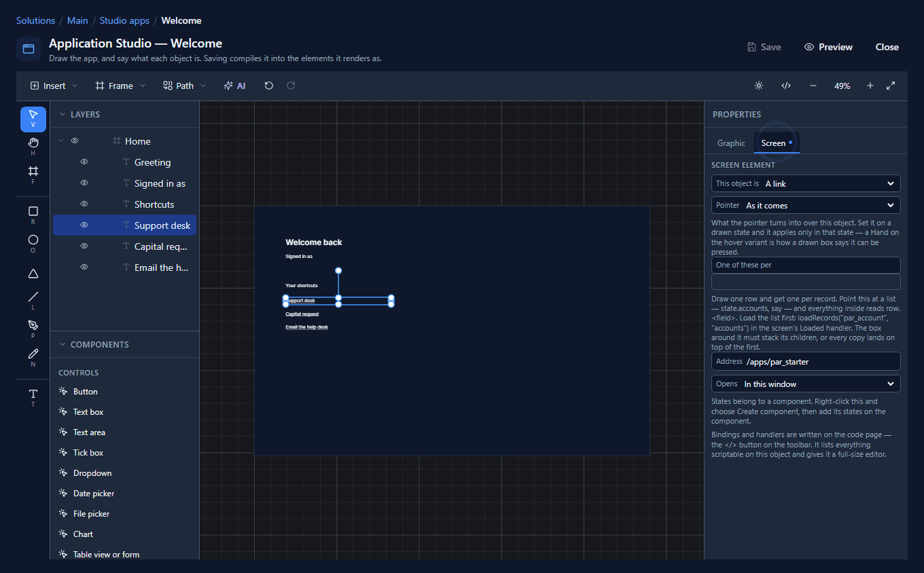This screenshot has height=573, width=924.
Task: Click the Address input field
Action: (x=806, y=361)
